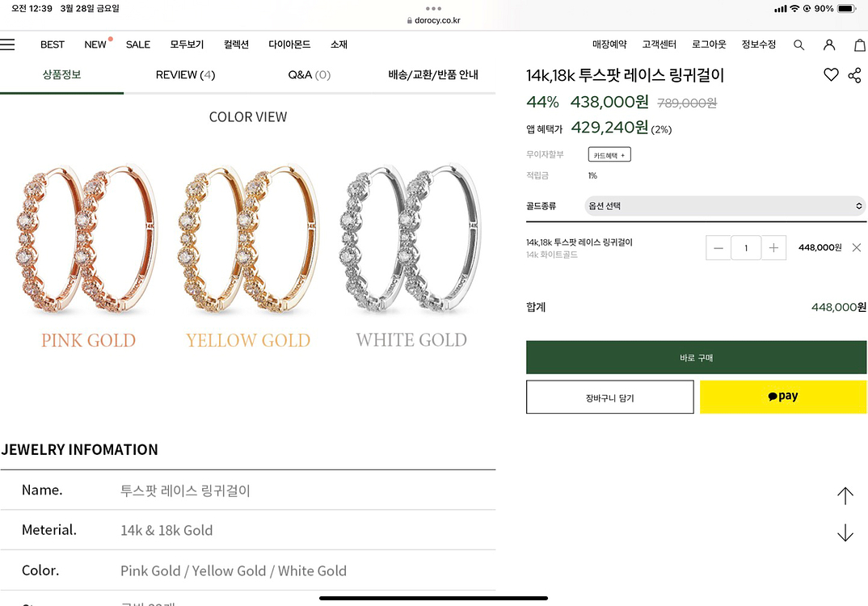
Task: Open the hamburger menu icon
Action: click(x=7, y=44)
